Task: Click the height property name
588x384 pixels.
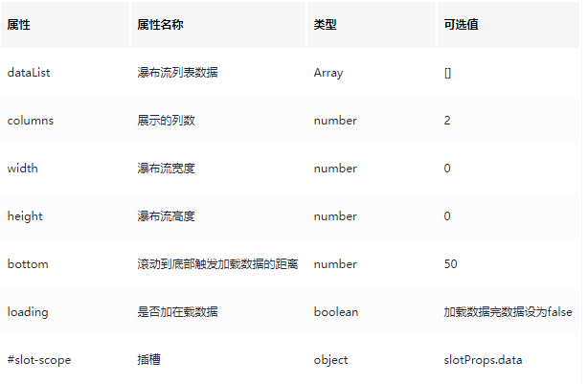Action: 25,216
